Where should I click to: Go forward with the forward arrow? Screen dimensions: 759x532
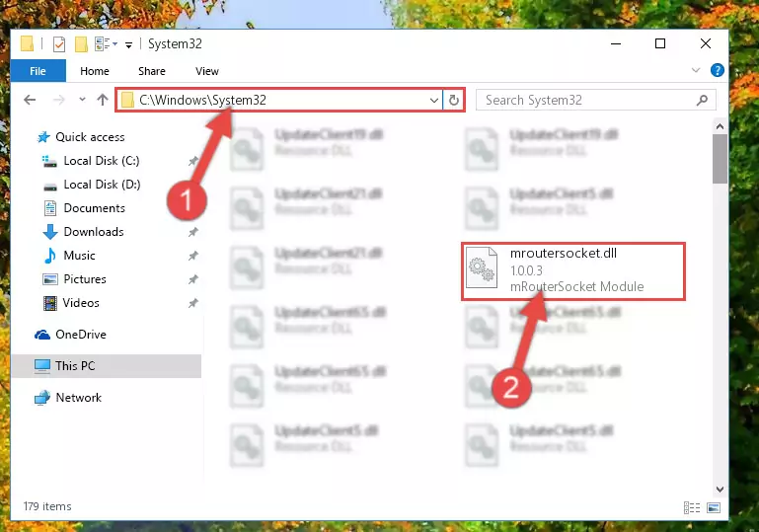click(58, 101)
